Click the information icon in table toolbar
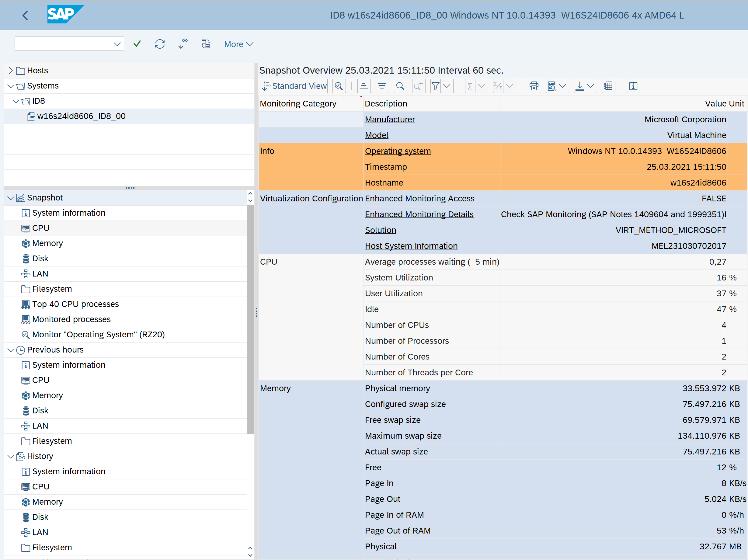Viewport: 748px width, 560px height. (633, 86)
